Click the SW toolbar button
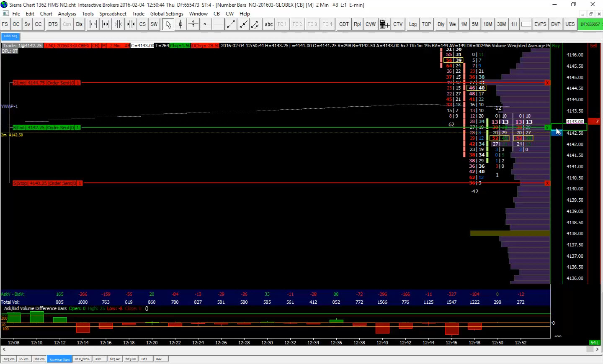 point(154,24)
